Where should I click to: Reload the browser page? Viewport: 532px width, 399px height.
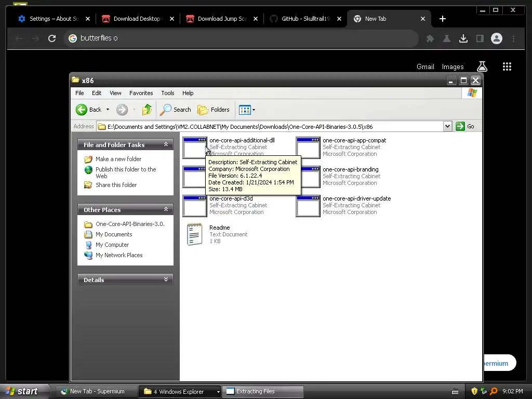52,38
